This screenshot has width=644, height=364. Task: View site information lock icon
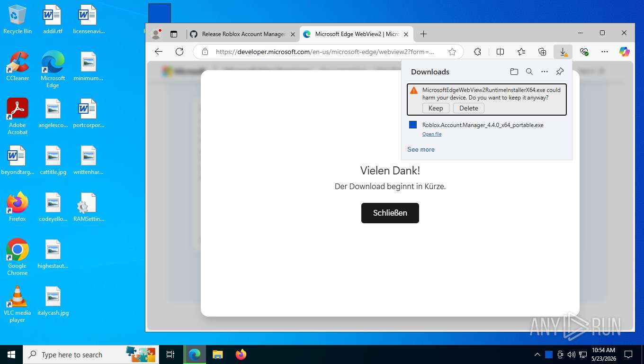205,52
